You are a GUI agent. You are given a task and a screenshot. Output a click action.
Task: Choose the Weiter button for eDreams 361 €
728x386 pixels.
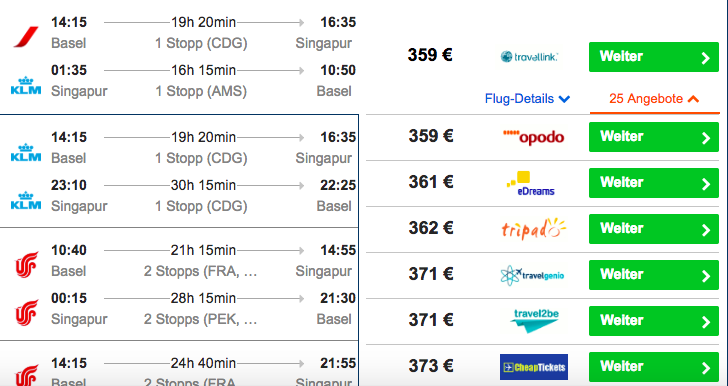654,183
